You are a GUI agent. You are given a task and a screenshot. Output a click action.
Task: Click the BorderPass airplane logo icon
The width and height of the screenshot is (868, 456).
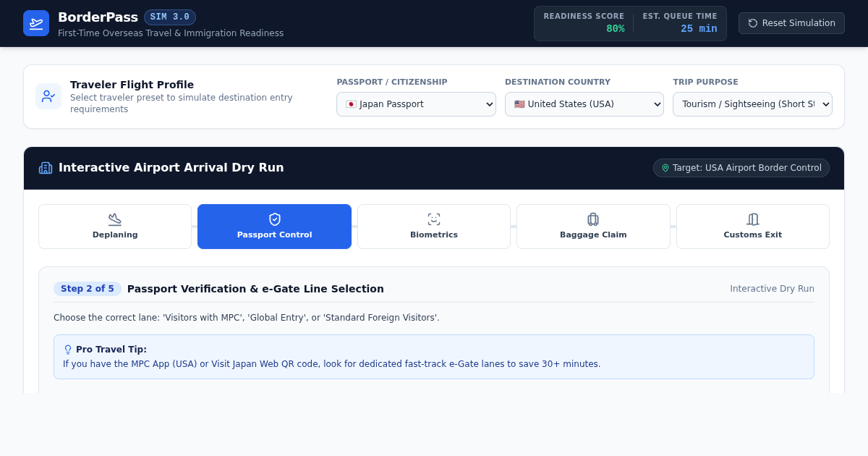[36, 23]
